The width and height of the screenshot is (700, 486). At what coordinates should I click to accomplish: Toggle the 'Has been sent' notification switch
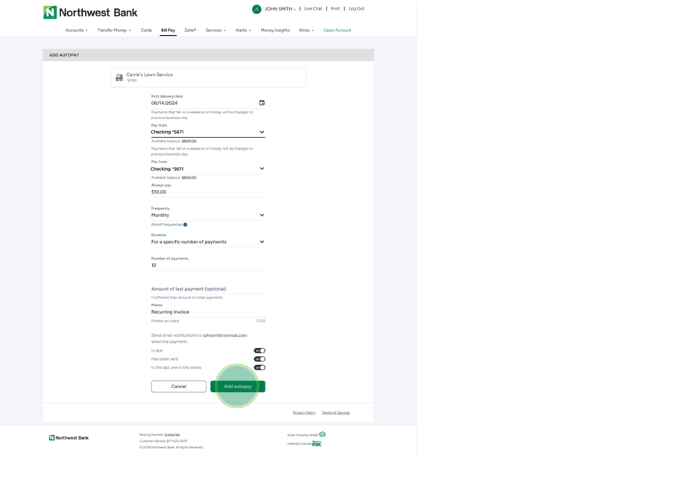(259, 359)
